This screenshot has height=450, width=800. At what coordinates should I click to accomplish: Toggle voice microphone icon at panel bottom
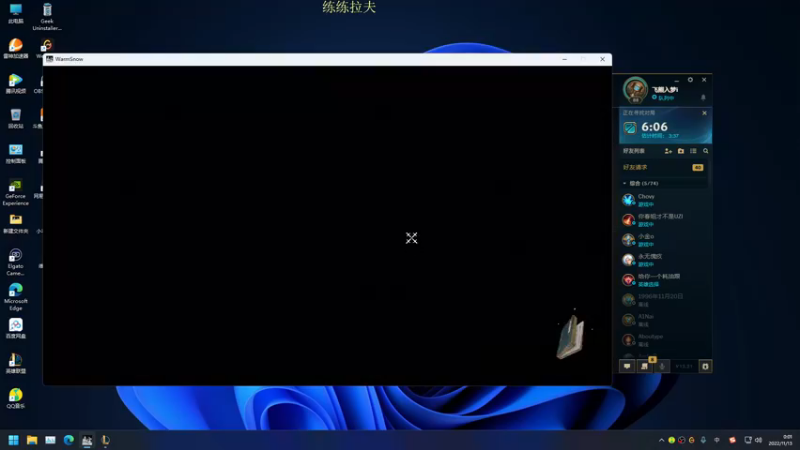coord(662,366)
